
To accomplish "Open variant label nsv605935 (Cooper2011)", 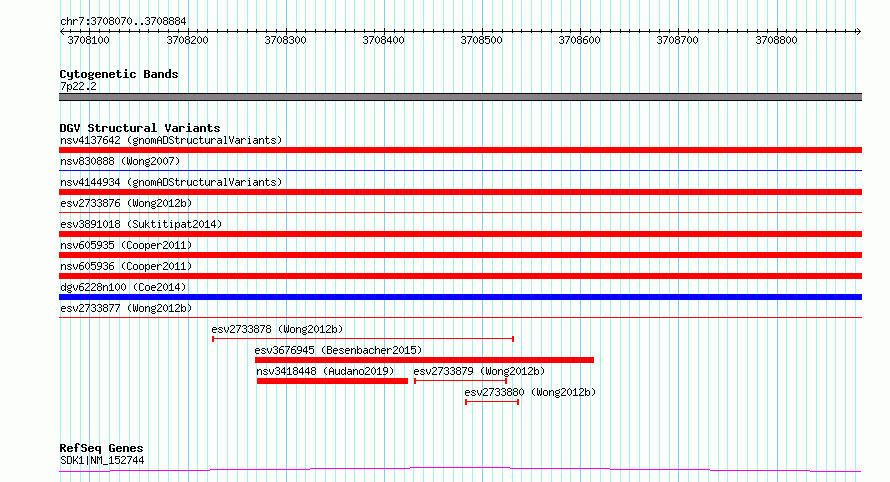I will pos(126,245).
